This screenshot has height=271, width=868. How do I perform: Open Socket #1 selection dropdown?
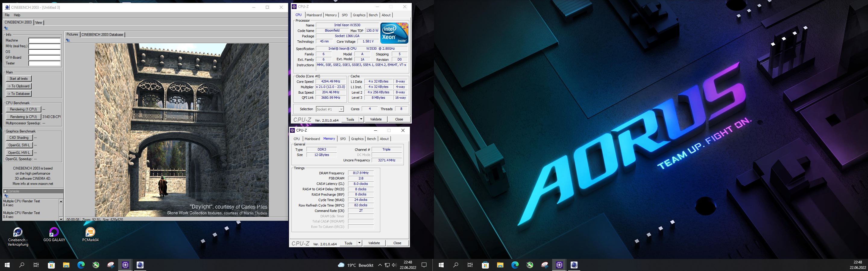[330, 109]
